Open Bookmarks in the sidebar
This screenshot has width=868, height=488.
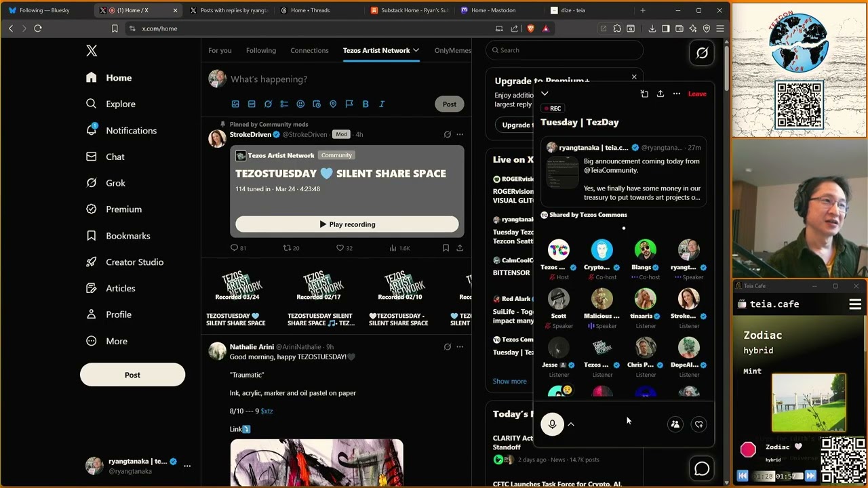coord(119,236)
